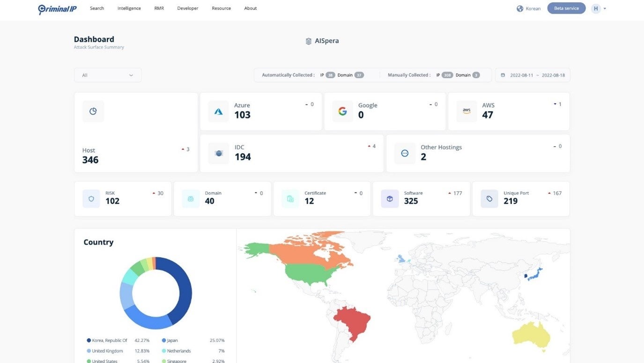Viewport: 644px width, 363px height.
Task: Click the United Kingdom legend color dot
Action: [x=89, y=351]
